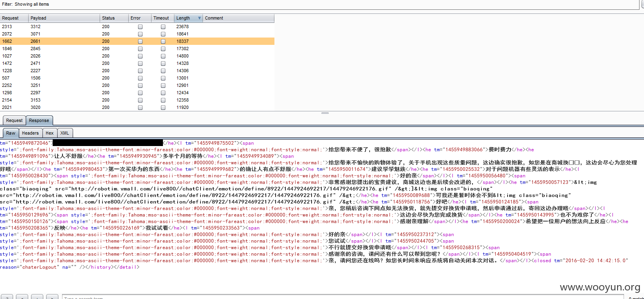644x299 pixels.
Task: Sort by the Payload column header
Action: click(x=64, y=18)
